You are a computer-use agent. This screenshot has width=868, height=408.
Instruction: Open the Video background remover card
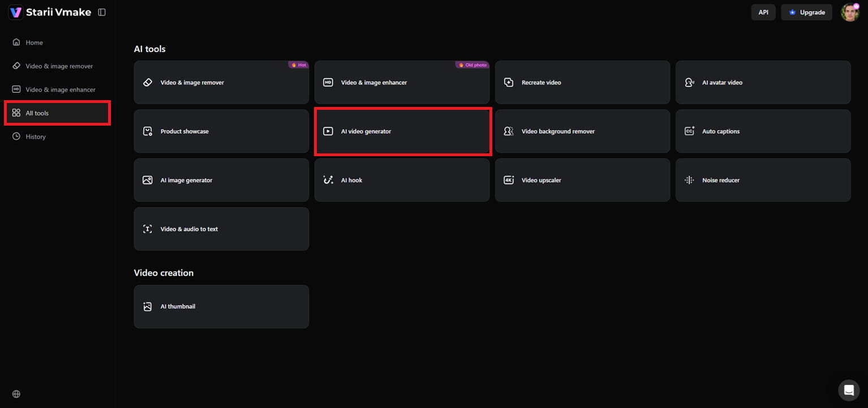582,131
